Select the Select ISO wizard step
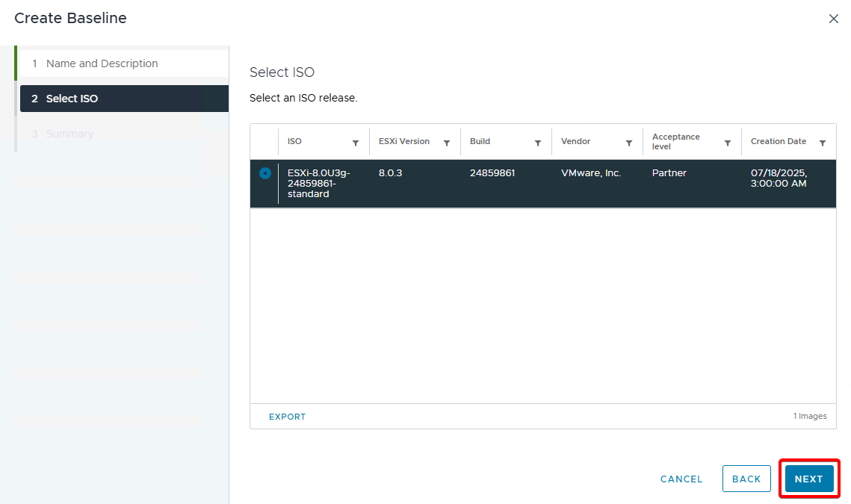This screenshot has height=504, width=851. [72, 99]
